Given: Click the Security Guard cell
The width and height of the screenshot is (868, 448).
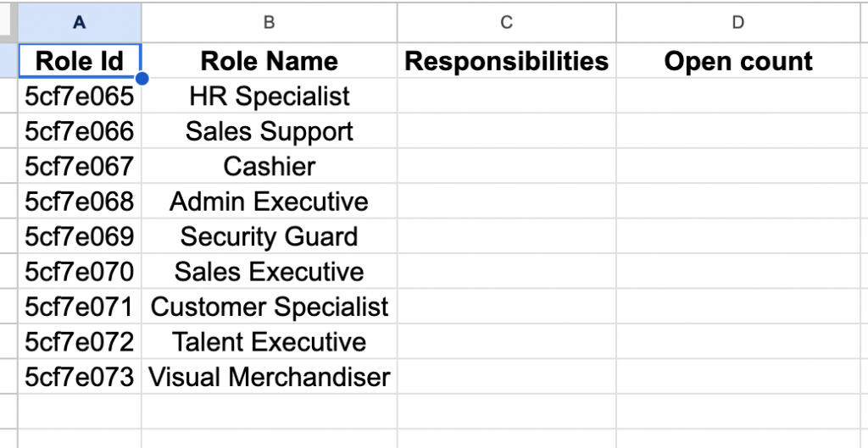Looking at the screenshot, I should [x=269, y=236].
